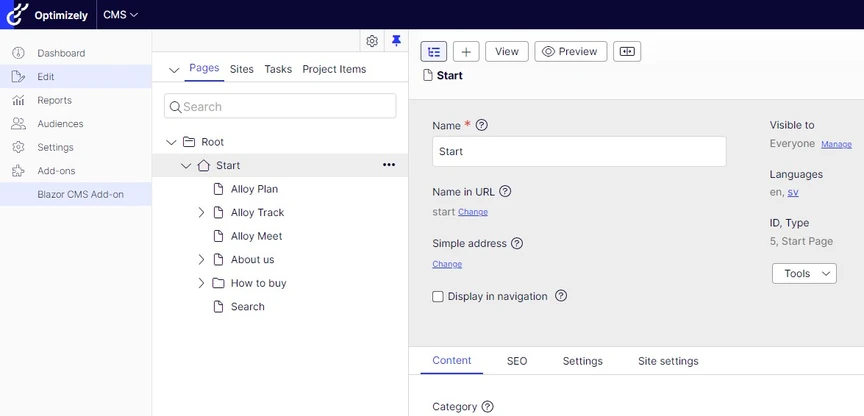Image resolution: width=864 pixels, height=416 pixels.
Task: Expand the Alloy Track node
Action: (x=201, y=213)
